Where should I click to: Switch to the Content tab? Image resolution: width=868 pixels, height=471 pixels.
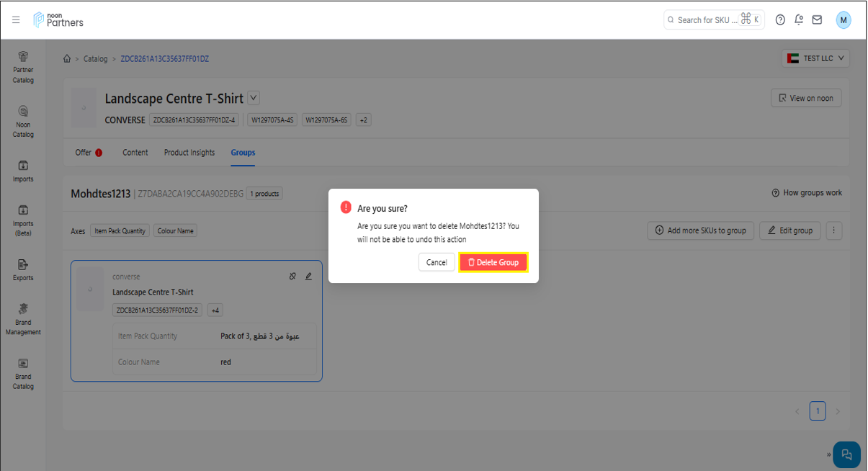pos(135,153)
